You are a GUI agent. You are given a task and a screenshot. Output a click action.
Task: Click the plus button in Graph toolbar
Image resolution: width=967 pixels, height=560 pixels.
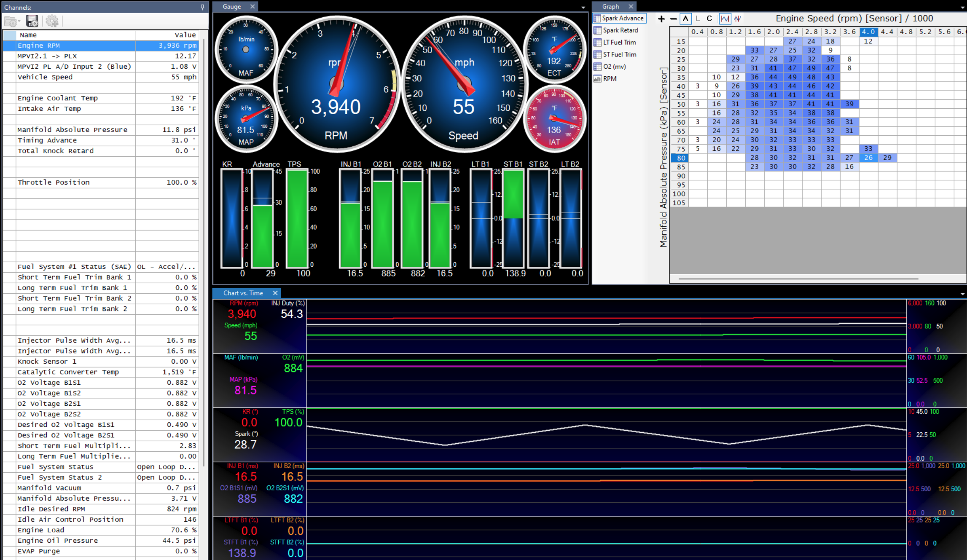661,19
